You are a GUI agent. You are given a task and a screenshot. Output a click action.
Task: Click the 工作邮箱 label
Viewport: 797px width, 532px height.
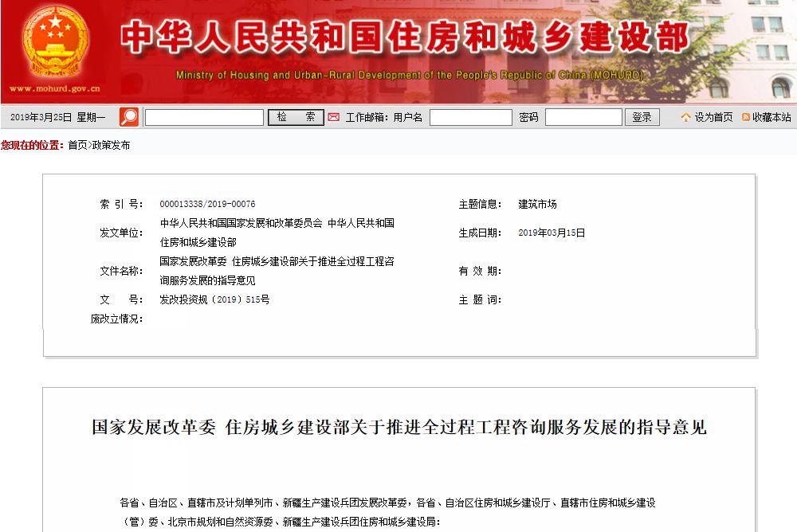coord(367,117)
